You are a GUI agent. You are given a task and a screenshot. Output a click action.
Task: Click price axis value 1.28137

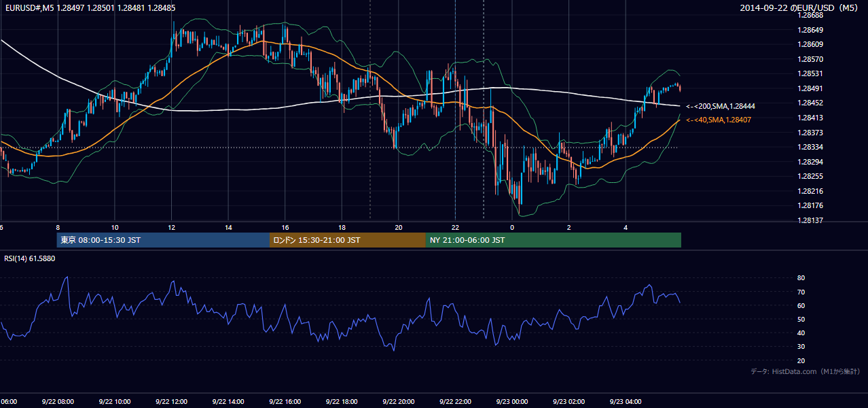point(810,220)
